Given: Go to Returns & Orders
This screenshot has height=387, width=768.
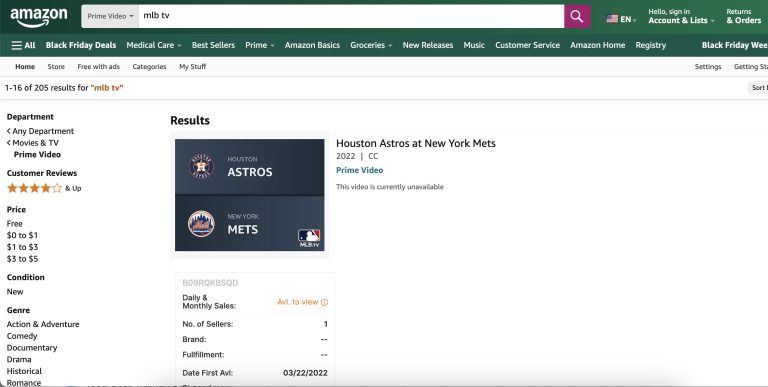Looking at the screenshot, I should tap(744, 16).
